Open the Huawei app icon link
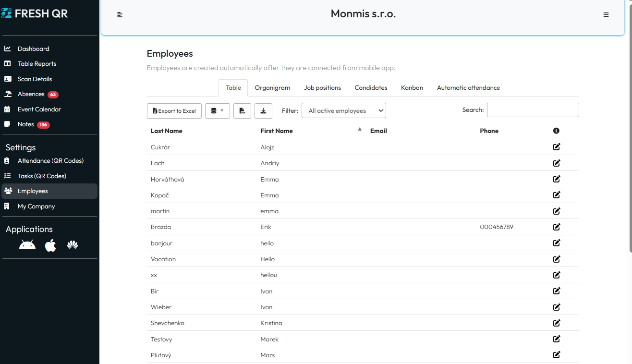632x364 pixels. [x=73, y=245]
